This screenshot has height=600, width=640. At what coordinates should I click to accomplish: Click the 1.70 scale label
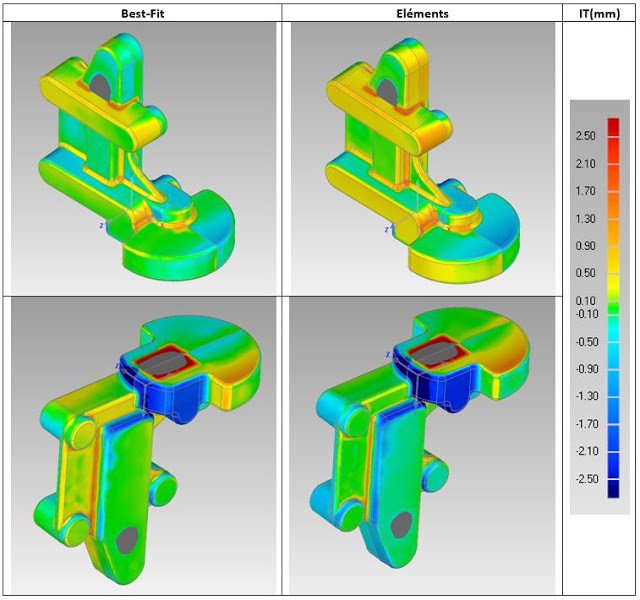[x=585, y=191]
